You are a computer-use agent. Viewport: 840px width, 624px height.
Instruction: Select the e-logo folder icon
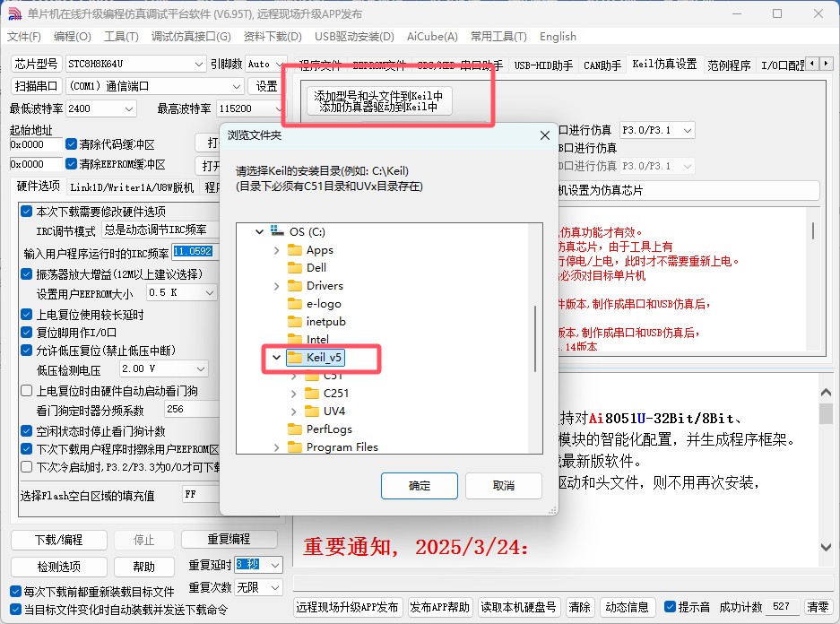coord(295,304)
